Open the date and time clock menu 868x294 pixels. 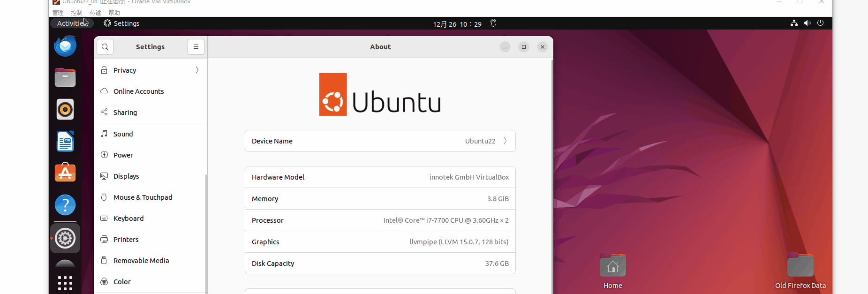click(457, 24)
